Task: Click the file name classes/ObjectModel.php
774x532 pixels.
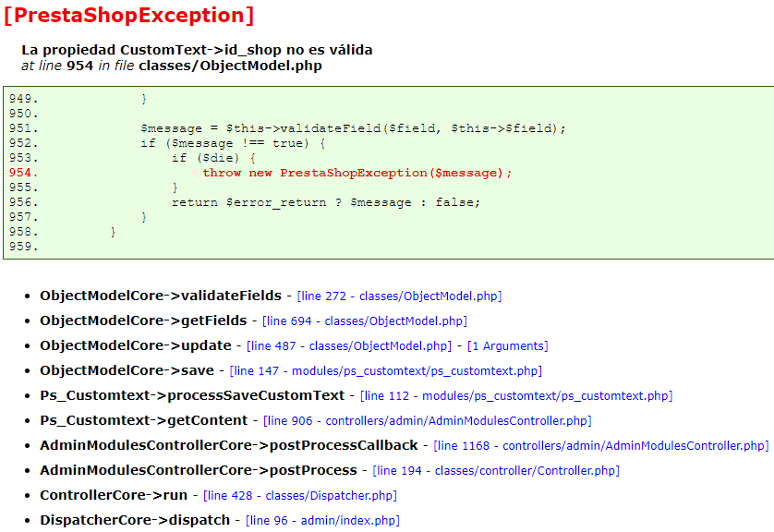Action: coord(231,66)
